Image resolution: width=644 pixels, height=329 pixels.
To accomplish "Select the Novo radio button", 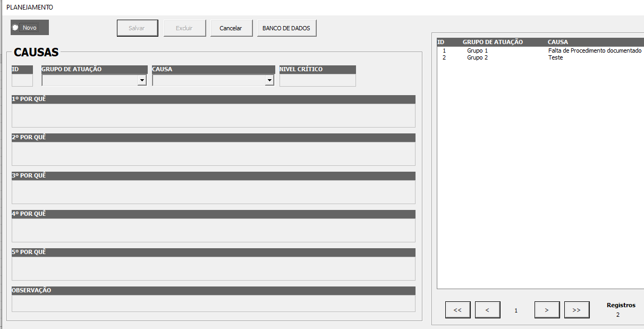I will tap(29, 28).
